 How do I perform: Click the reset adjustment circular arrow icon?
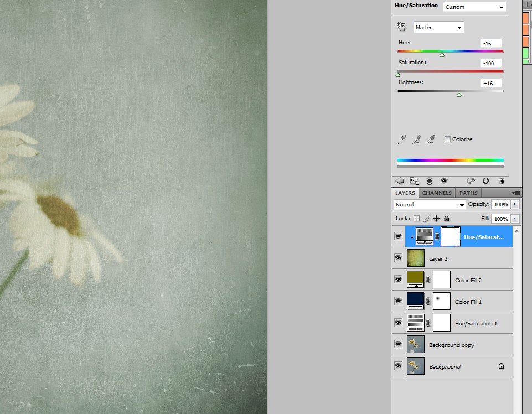pos(485,180)
